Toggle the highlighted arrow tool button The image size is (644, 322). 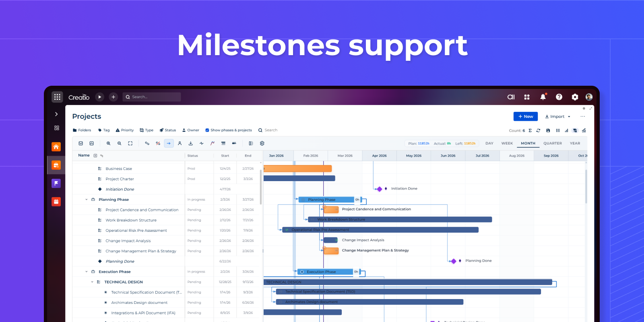[x=169, y=143]
